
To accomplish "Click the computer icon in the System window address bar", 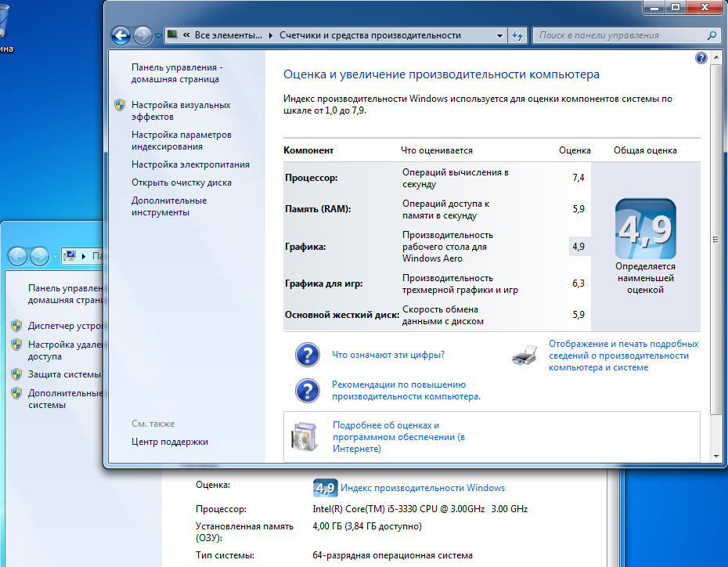I will [x=70, y=255].
